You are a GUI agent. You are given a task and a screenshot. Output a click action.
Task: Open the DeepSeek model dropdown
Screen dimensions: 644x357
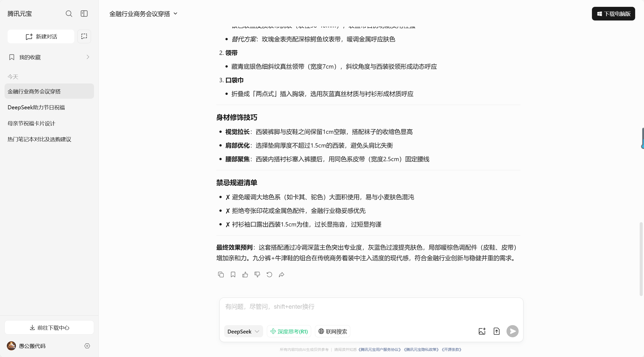click(243, 331)
